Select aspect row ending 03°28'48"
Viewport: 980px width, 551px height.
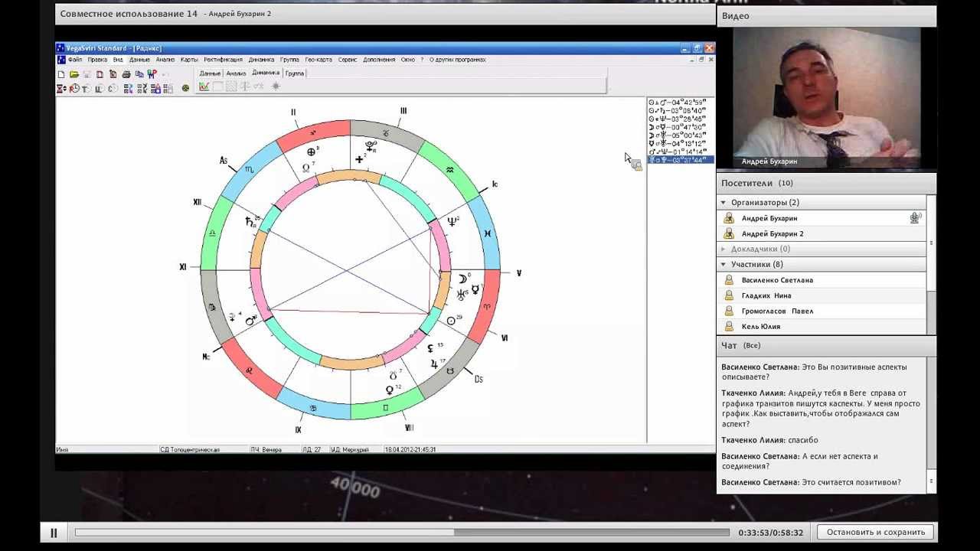[x=680, y=119]
